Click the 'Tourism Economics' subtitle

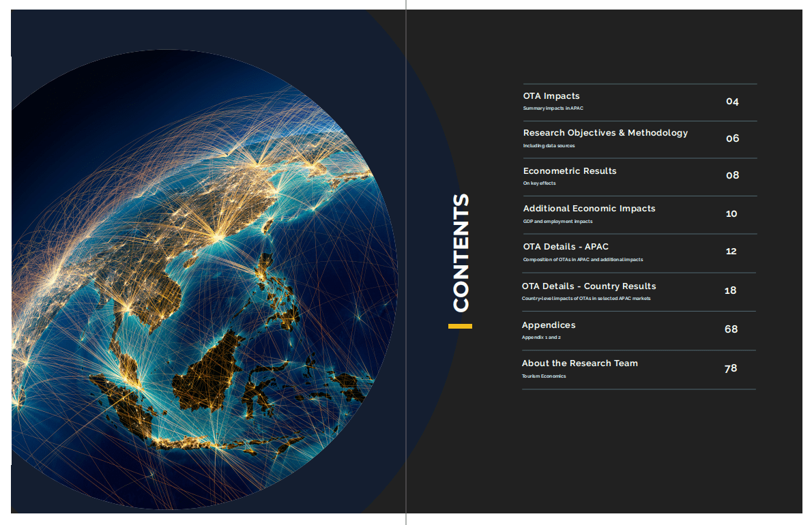coord(544,376)
